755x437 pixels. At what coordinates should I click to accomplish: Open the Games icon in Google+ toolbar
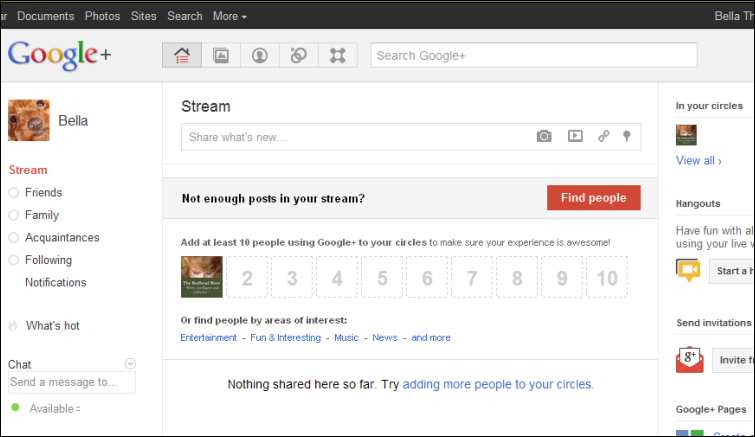[338, 55]
